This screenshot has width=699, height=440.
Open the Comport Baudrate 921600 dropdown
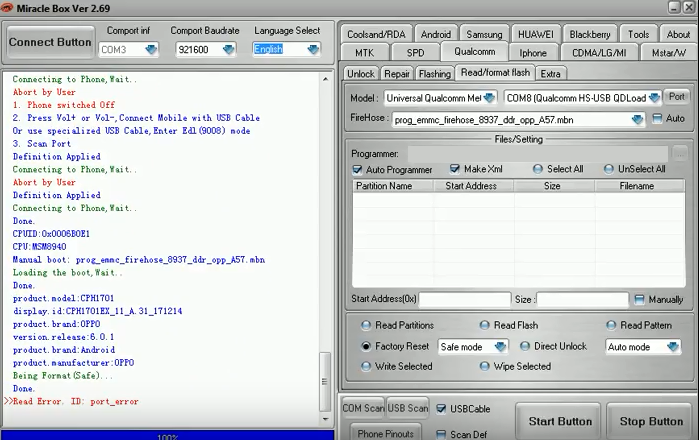pos(229,49)
